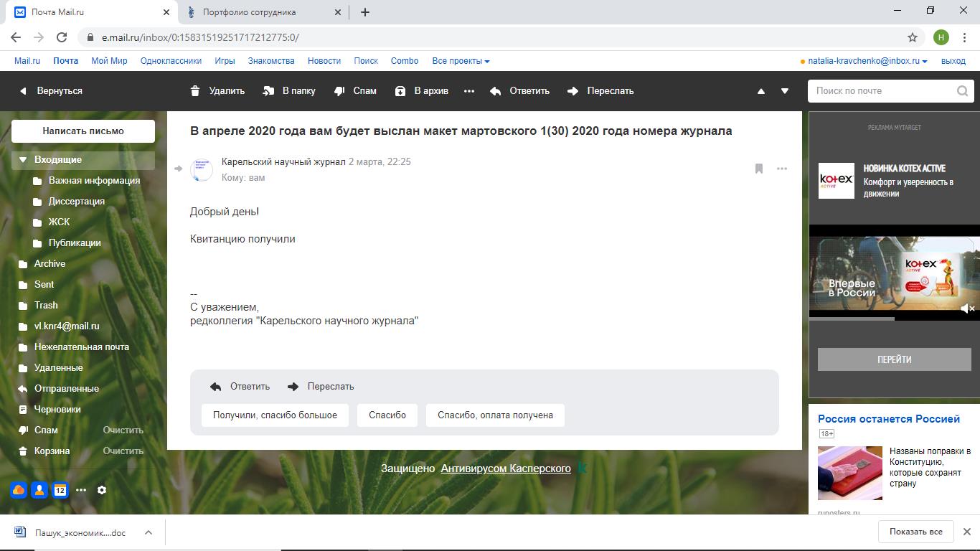Screen dimensions: 980x551
Task: Switch to 'Портфолио сотрудника' browser tab
Action: (x=249, y=12)
